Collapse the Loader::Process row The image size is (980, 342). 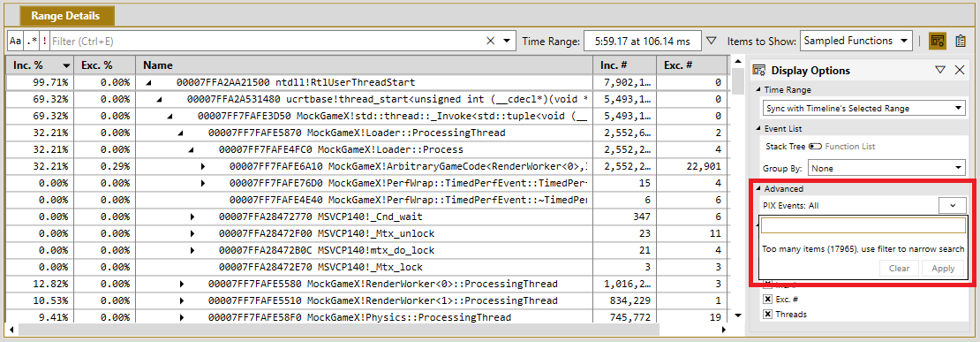pos(192,150)
